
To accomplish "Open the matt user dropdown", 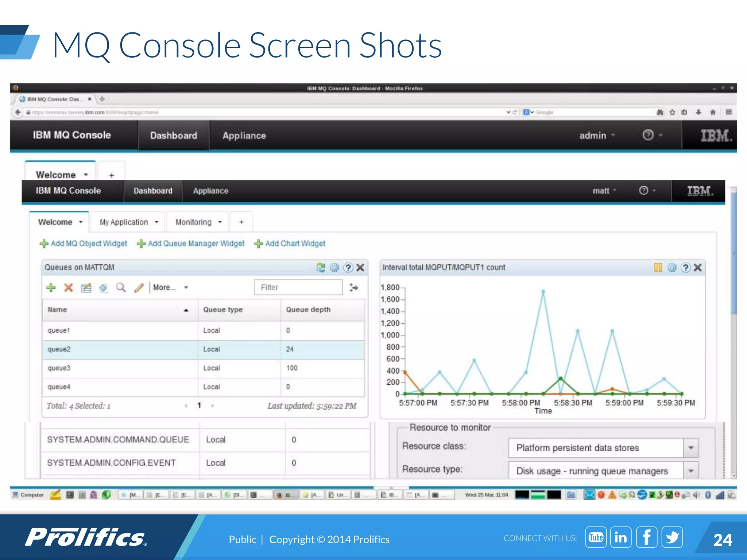I will tap(604, 191).
